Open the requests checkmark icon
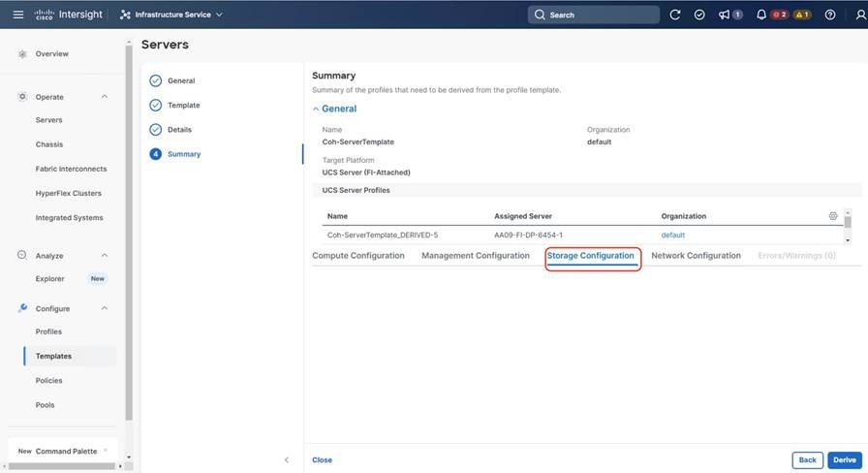868x473 pixels. coord(699,15)
